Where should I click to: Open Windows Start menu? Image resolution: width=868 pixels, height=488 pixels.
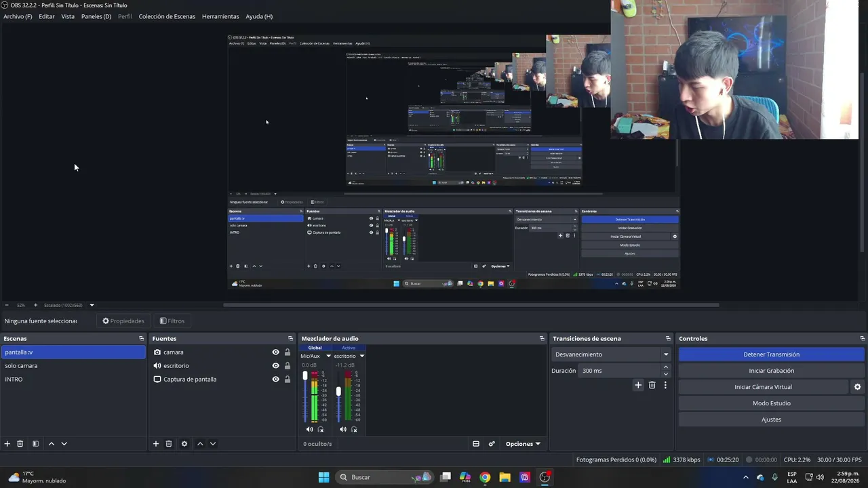[323, 477]
